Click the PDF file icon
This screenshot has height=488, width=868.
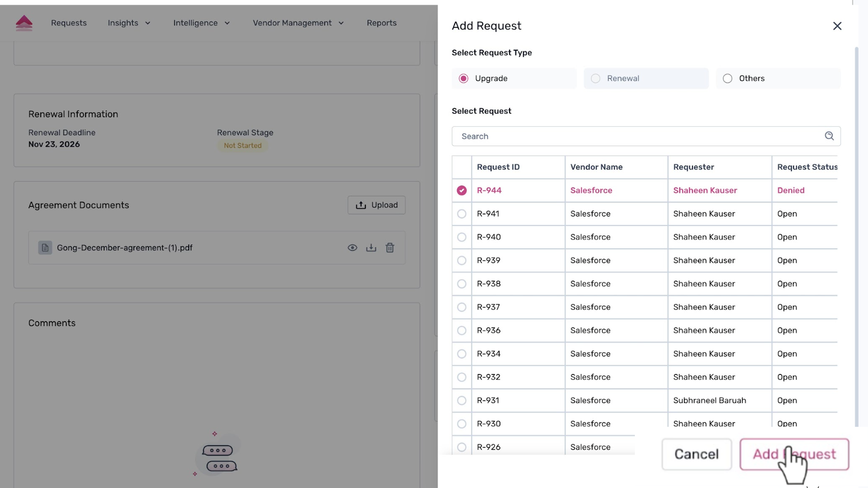45,248
